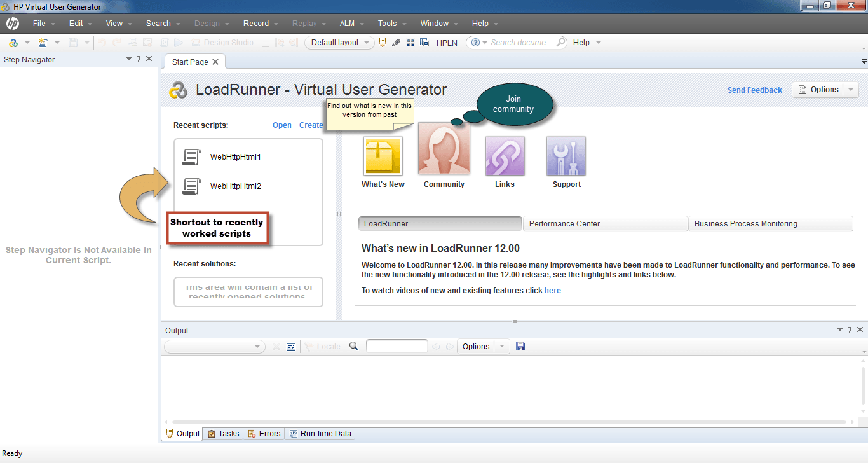
Task: Click the Send Feedback link
Action: click(x=754, y=90)
